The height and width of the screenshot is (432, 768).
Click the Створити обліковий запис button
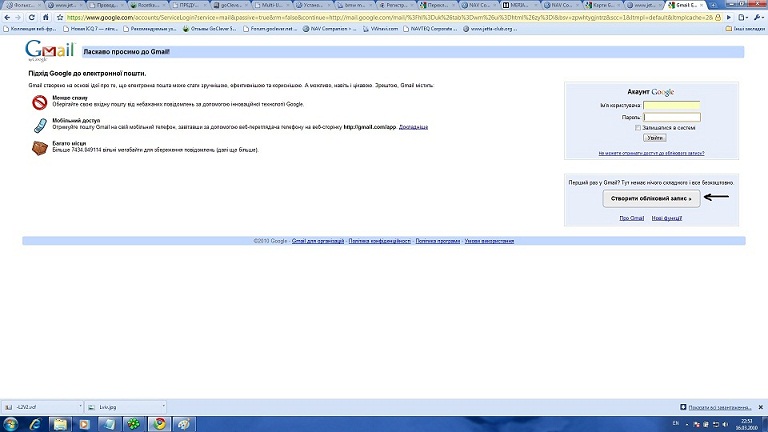(x=651, y=198)
